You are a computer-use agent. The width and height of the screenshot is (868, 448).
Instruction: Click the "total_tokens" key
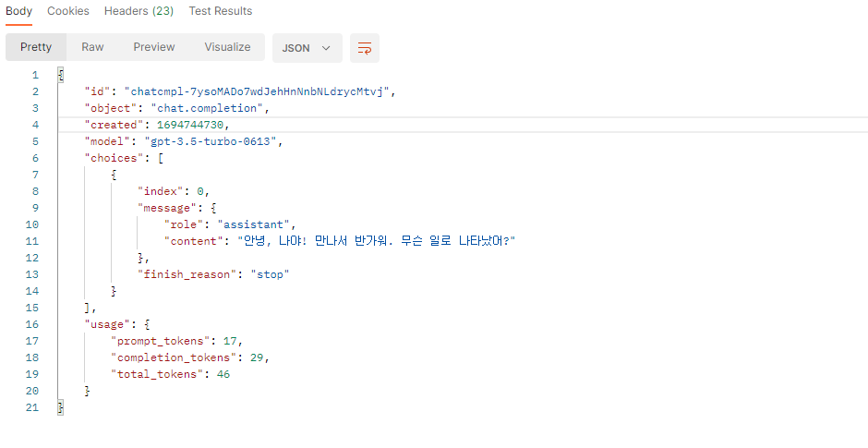157,374
